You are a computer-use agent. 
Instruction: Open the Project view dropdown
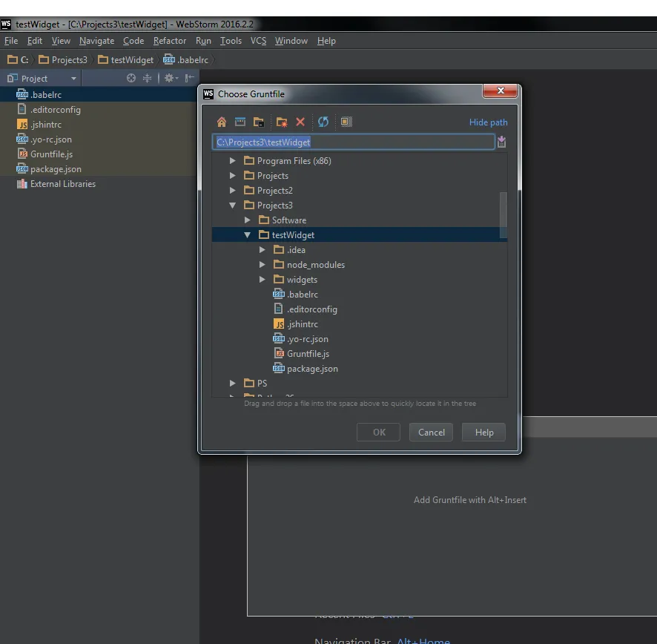73,79
